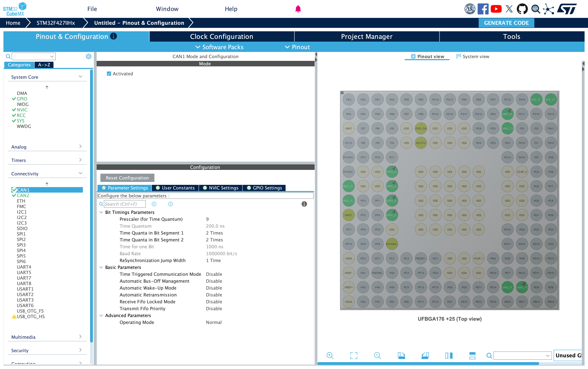Rotate the chip counter-clockwise icon
The width and height of the screenshot is (588, 369).
coord(425,355)
